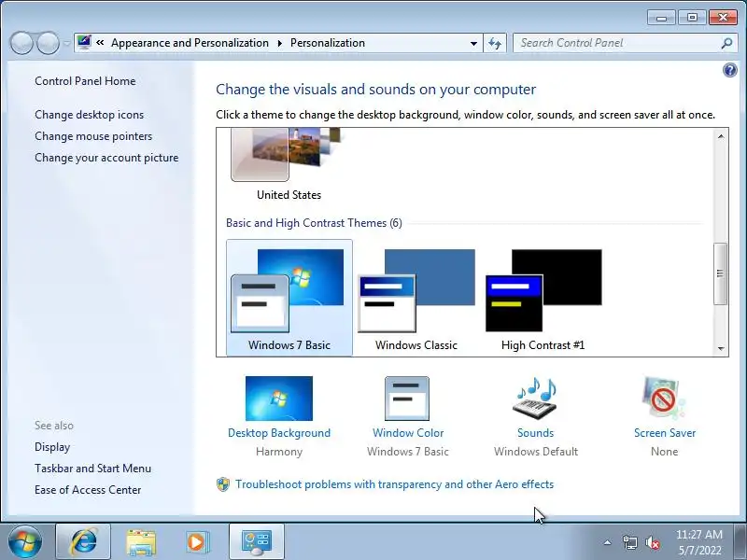Select the High Contrast #1 theme
The width and height of the screenshot is (747, 560).
(543, 298)
